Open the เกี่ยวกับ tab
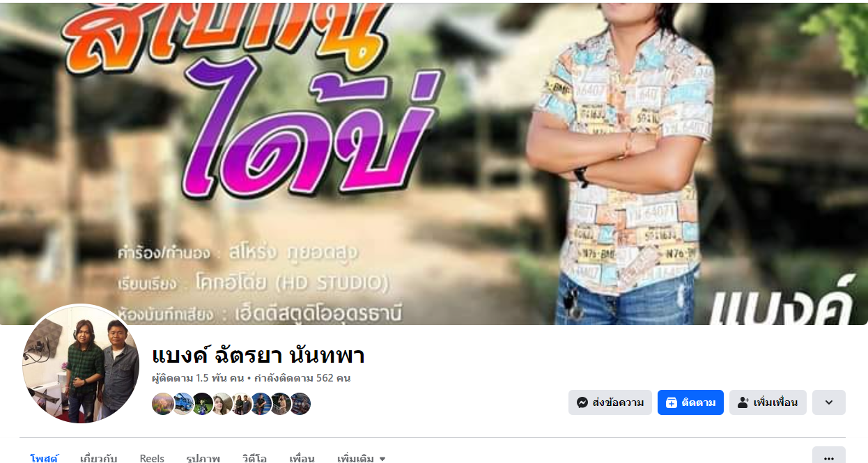The height and width of the screenshot is (463, 868). [x=98, y=458]
